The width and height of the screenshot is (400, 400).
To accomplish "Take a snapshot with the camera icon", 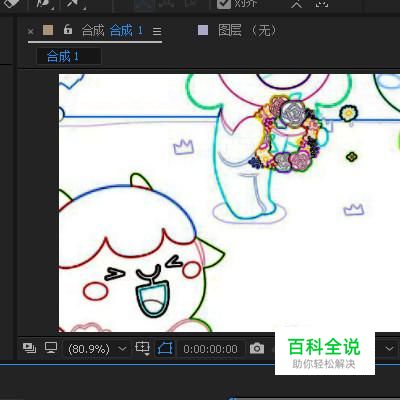I will point(257,349).
